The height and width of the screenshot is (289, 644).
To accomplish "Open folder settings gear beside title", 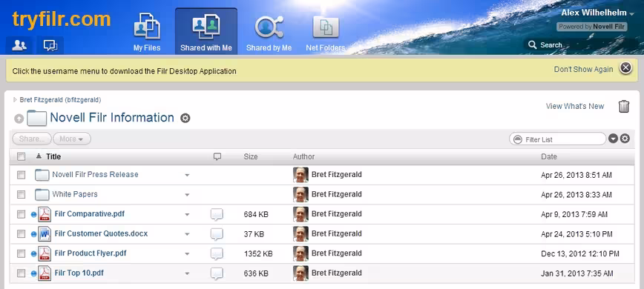I will click(x=185, y=119).
